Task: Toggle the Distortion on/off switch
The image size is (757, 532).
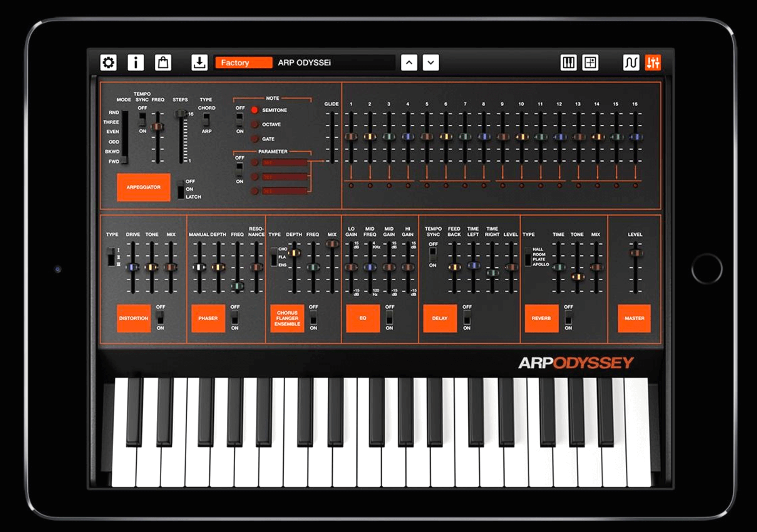Action: [x=160, y=318]
